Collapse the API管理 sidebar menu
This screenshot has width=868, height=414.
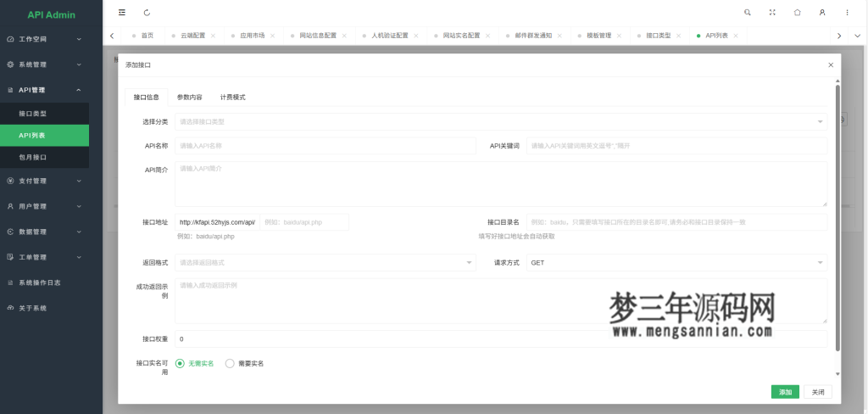coord(44,90)
